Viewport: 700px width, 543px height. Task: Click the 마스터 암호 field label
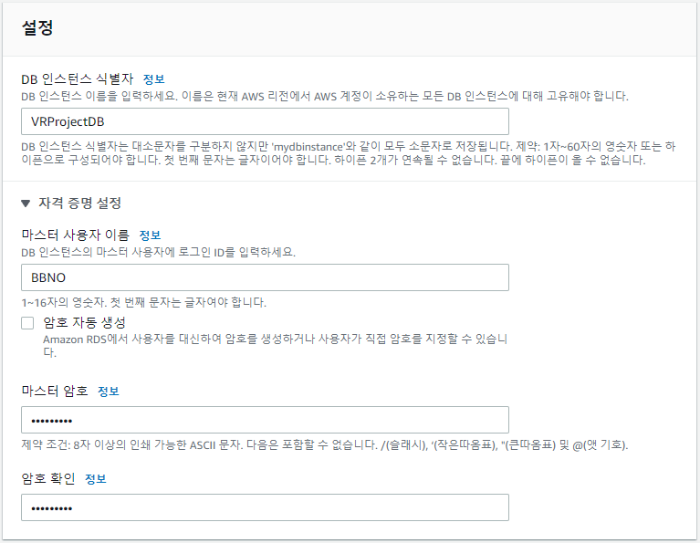(x=54, y=391)
